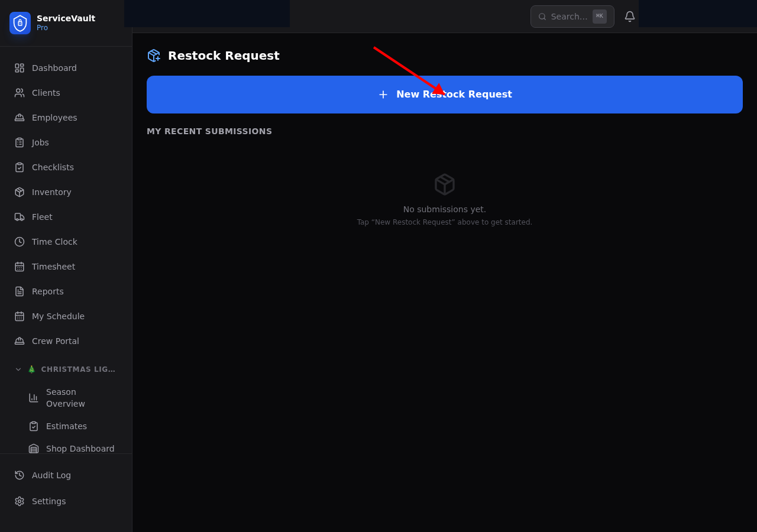
Task: Click the Season Overview chart icon
Action: pyautogui.click(x=34, y=397)
